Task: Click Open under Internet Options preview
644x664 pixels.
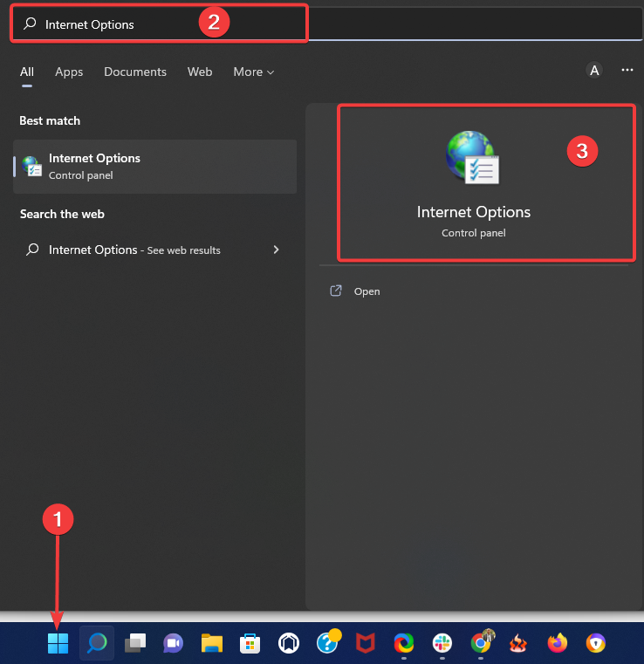Action: click(367, 291)
